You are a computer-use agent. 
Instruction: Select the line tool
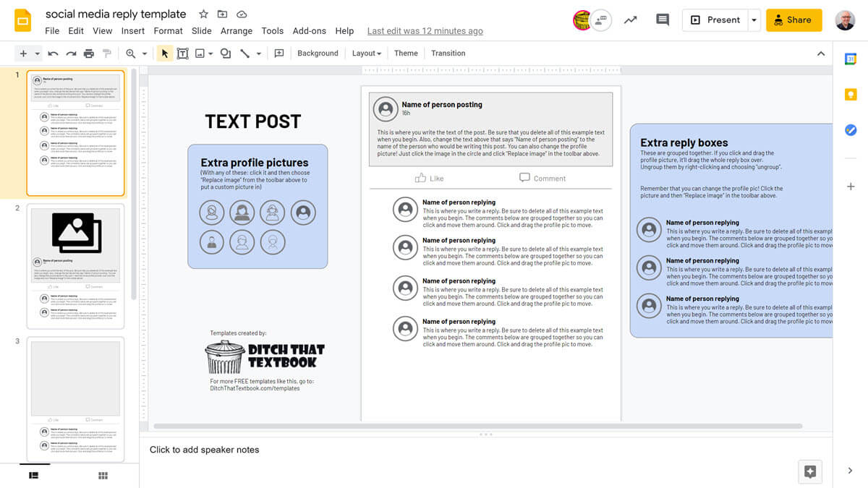pyautogui.click(x=244, y=53)
